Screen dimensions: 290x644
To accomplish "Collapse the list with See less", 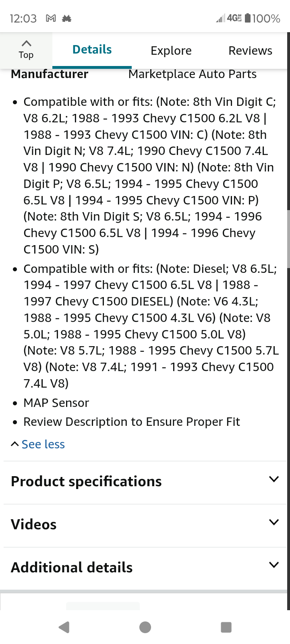I will [x=43, y=444].
